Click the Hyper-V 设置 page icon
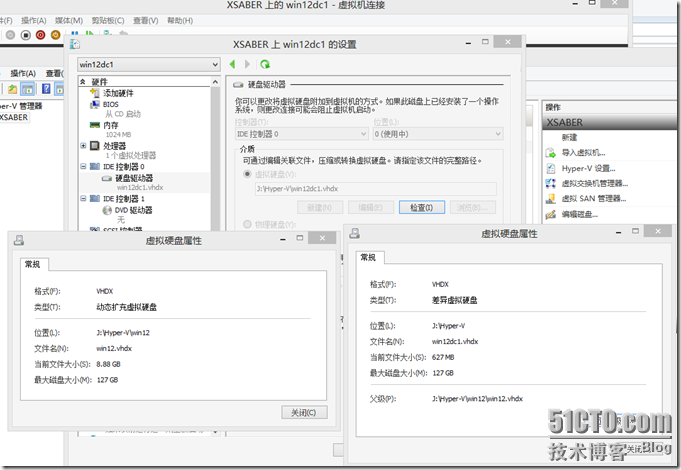This screenshot has width=681, height=470. [x=551, y=169]
